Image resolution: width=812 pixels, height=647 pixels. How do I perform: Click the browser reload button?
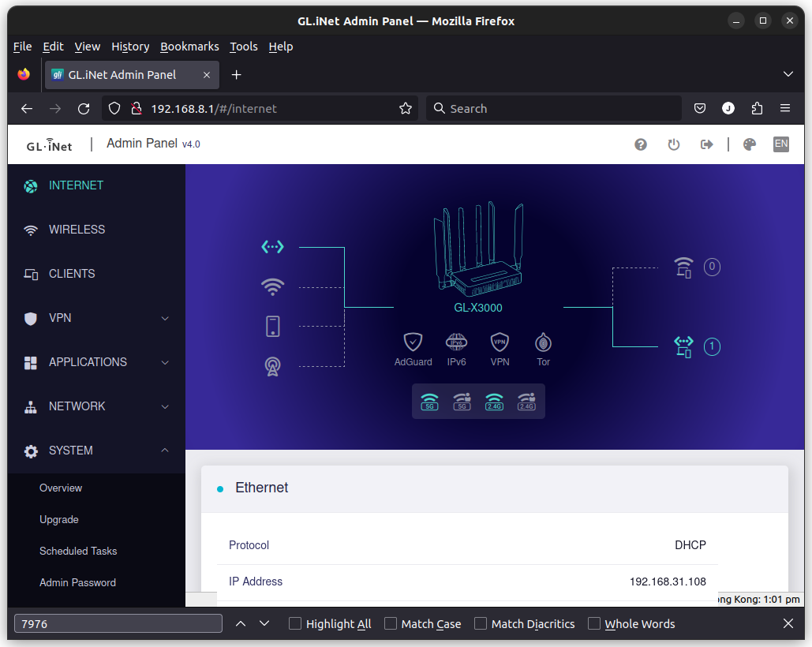84,109
